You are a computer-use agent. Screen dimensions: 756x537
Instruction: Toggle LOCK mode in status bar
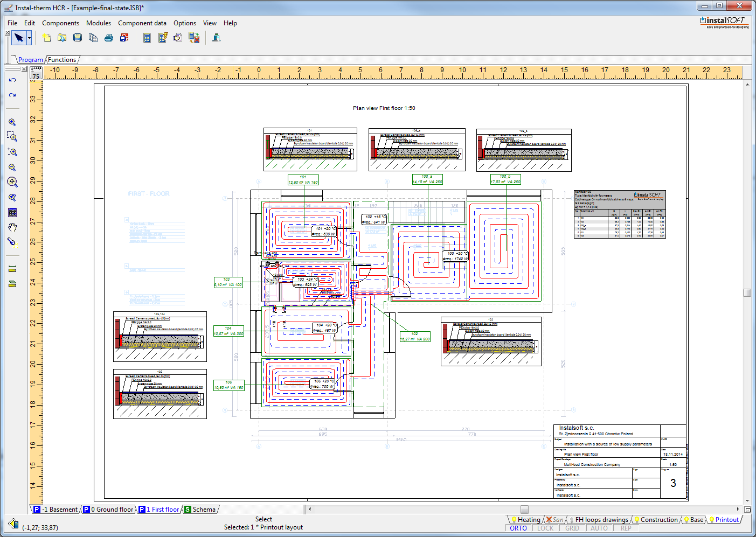pyautogui.click(x=545, y=528)
